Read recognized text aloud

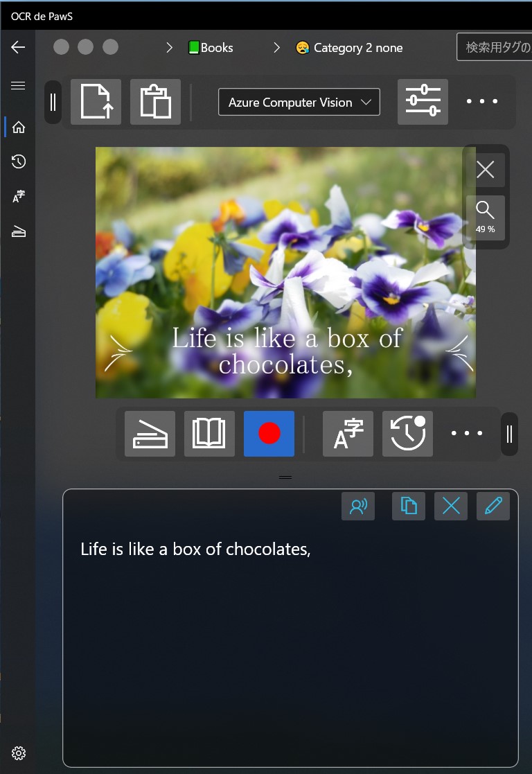pos(358,507)
